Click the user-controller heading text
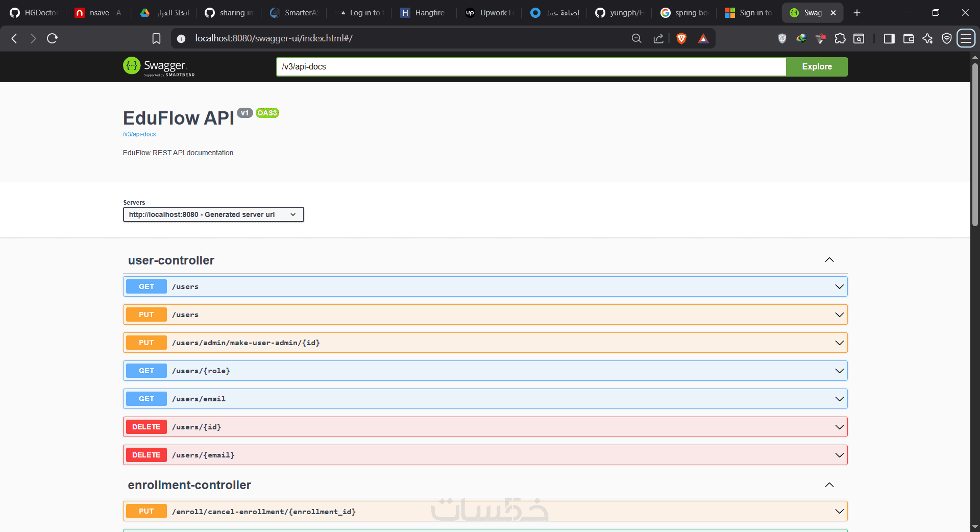This screenshot has height=532, width=980. tap(171, 260)
